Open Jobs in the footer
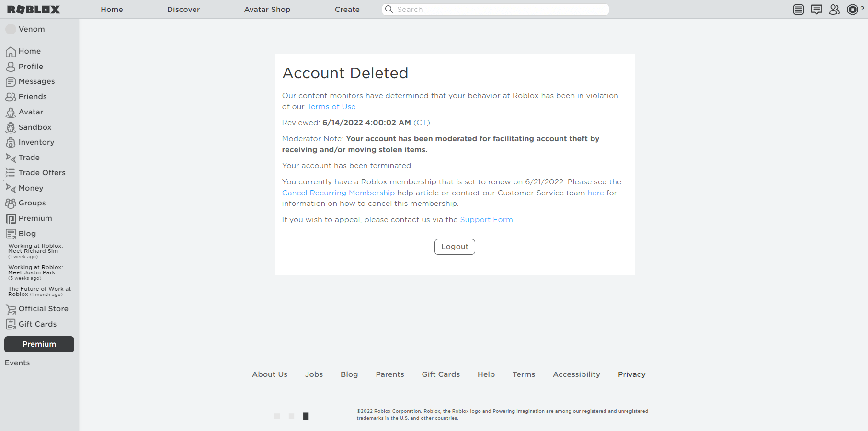The image size is (868, 431). pos(314,374)
